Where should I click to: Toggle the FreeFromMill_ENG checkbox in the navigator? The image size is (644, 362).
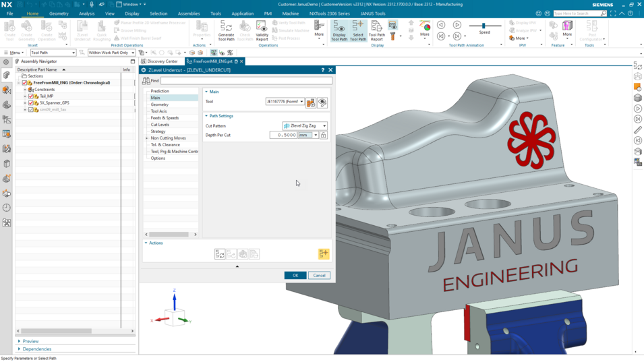tap(24, 83)
